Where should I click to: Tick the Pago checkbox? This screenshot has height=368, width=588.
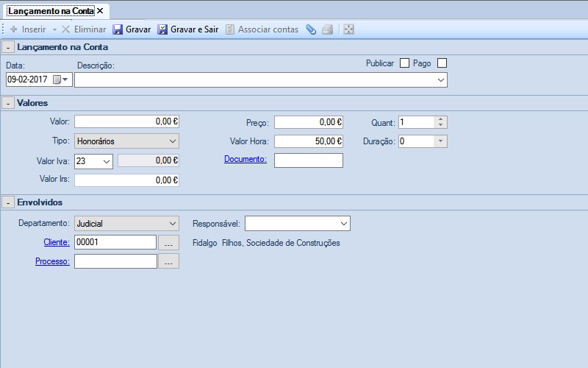pyautogui.click(x=442, y=63)
